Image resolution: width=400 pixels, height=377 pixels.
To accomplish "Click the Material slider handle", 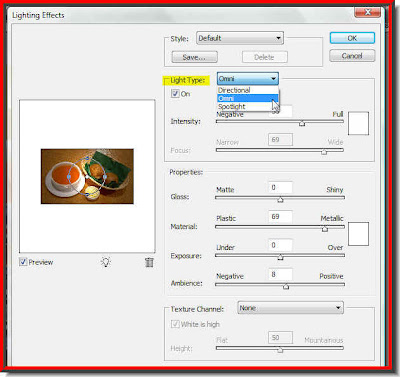I will pyautogui.click(x=325, y=229).
